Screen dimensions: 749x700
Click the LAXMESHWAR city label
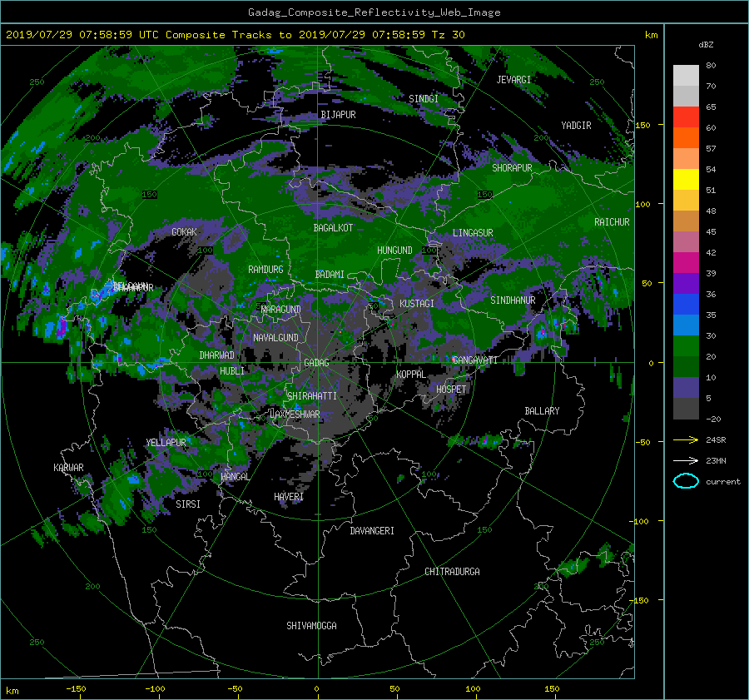tap(295, 415)
